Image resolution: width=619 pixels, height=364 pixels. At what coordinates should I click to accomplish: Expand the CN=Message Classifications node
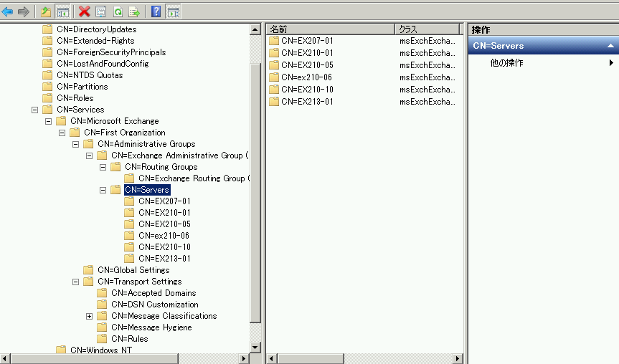89,316
